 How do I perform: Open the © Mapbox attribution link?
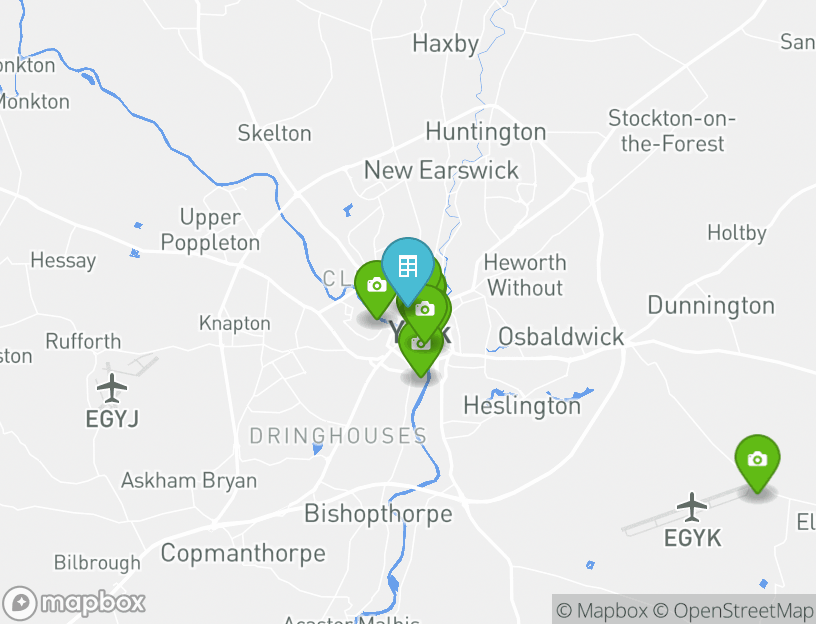[x=602, y=610]
